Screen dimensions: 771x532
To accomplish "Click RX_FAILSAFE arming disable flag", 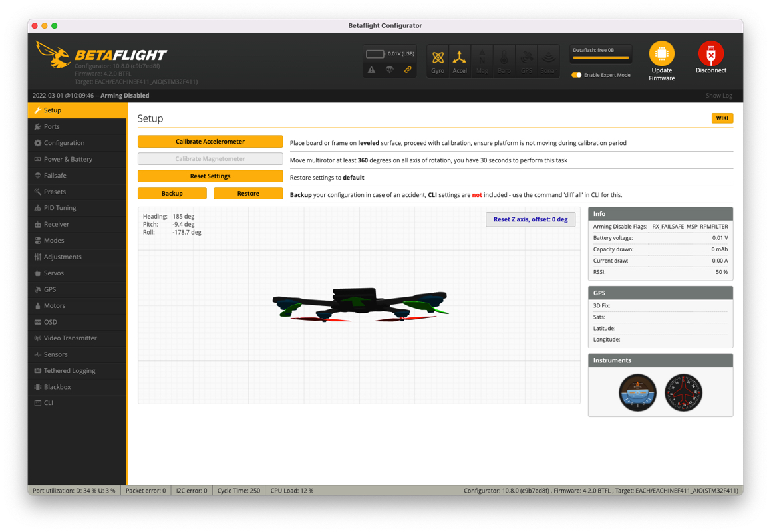I will pos(668,227).
